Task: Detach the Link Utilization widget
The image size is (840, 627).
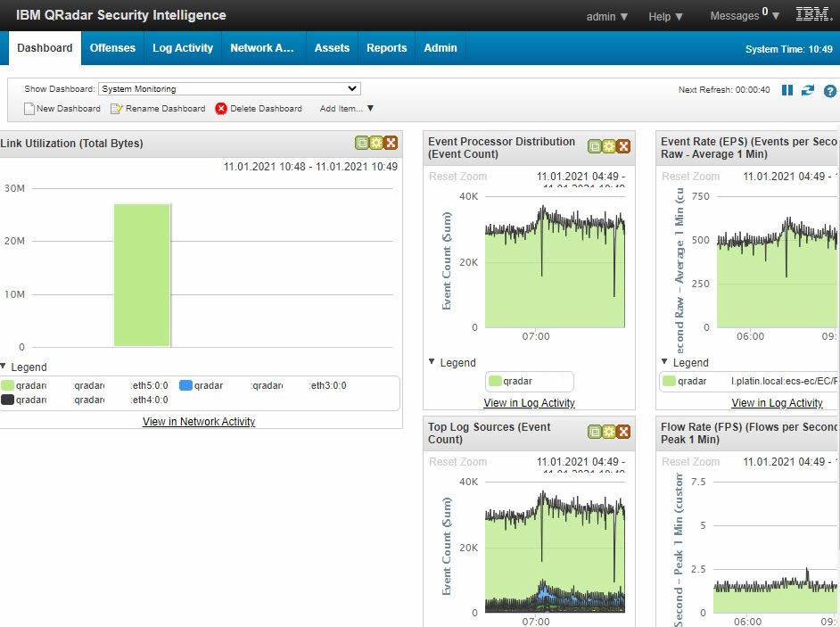Action: click(x=362, y=143)
